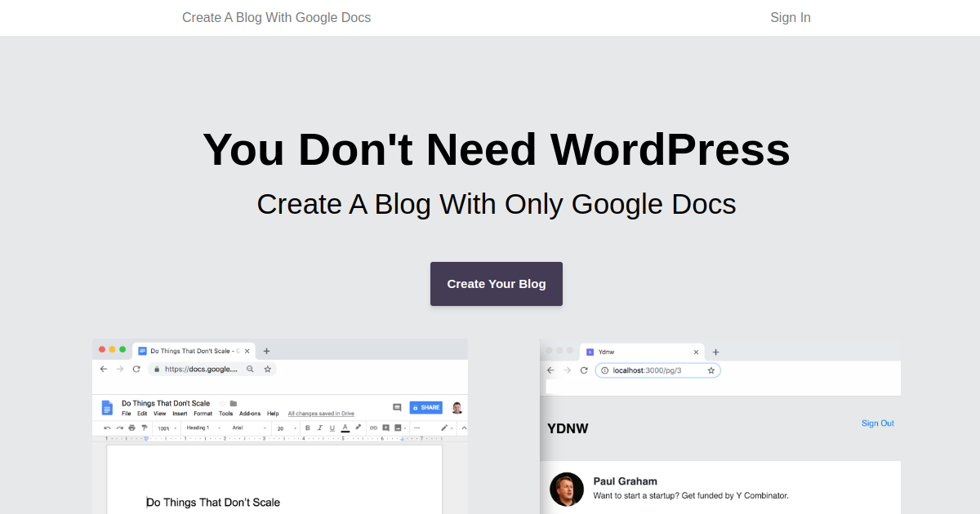Open the three-dots More toolbar options
The image size is (980, 514).
point(417,428)
